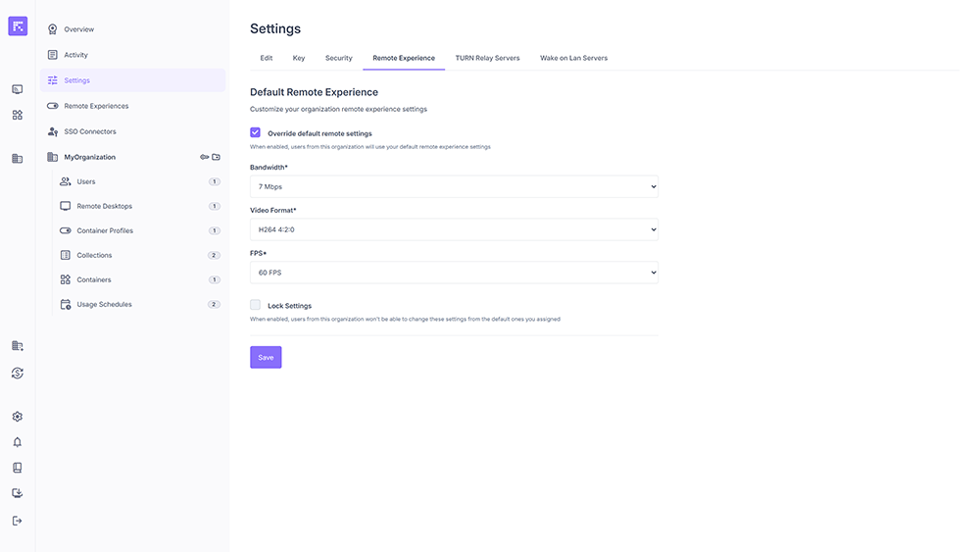The image size is (980, 552).
Task: Open Usage Schedules in the sidebar
Action: point(104,304)
